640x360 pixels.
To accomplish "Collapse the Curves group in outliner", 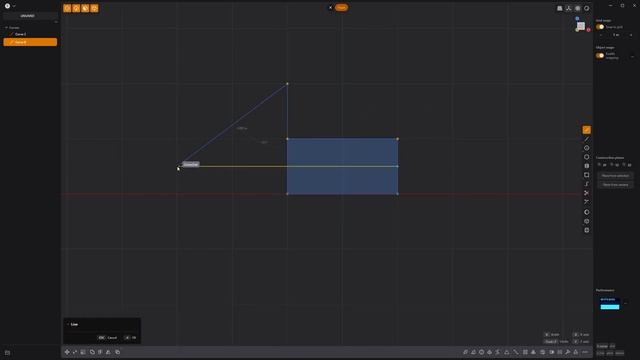I will pyautogui.click(x=6, y=28).
